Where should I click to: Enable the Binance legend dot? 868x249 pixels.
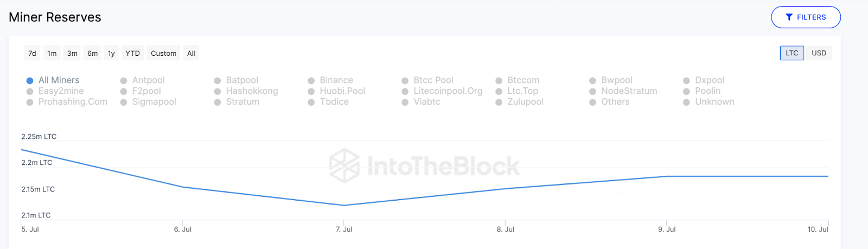[x=311, y=80]
